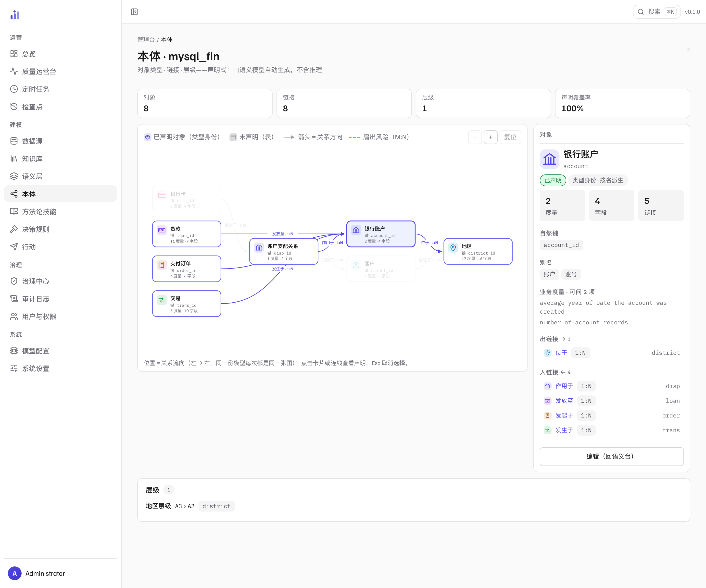This screenshot has width=706, height=588.
Task: Click the 复位 reset view button
Action: point(510,137)
